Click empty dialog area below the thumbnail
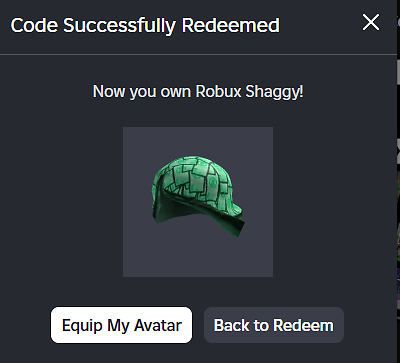Image resolution: width=400 pixels, height=363 pixels. click(x=198, y=292)
